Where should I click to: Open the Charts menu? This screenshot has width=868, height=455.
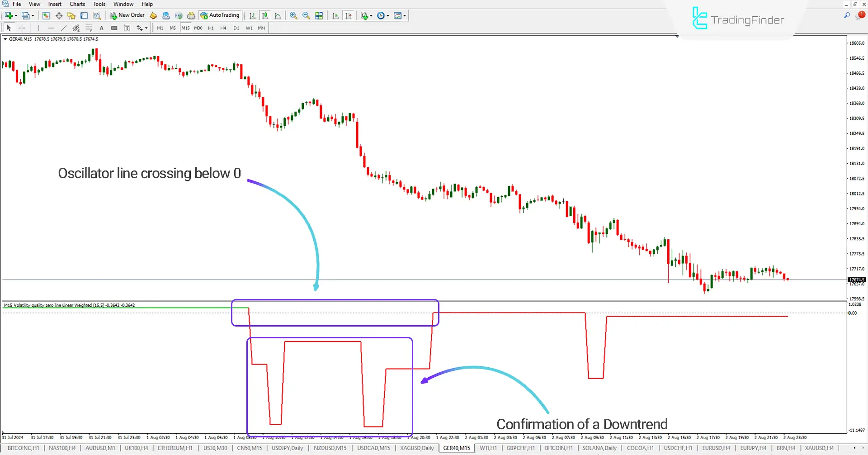click(x=77, y=4)
